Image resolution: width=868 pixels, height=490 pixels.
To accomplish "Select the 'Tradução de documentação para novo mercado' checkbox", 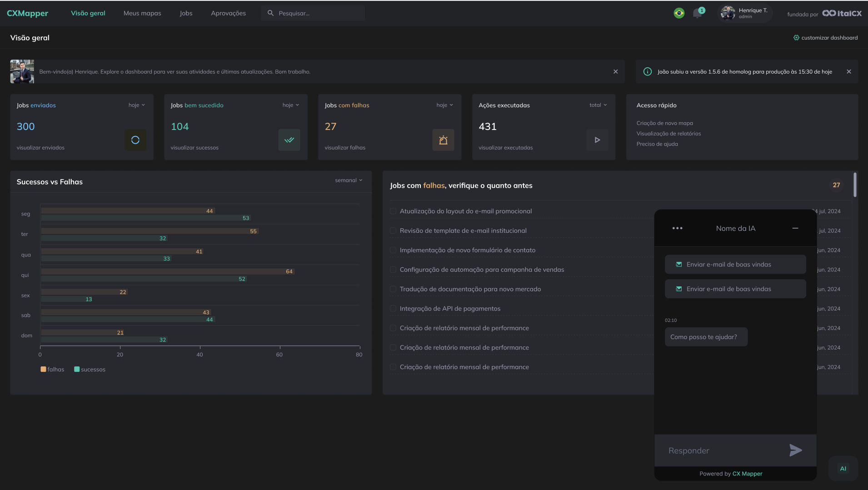I will [x=393, y=289].
